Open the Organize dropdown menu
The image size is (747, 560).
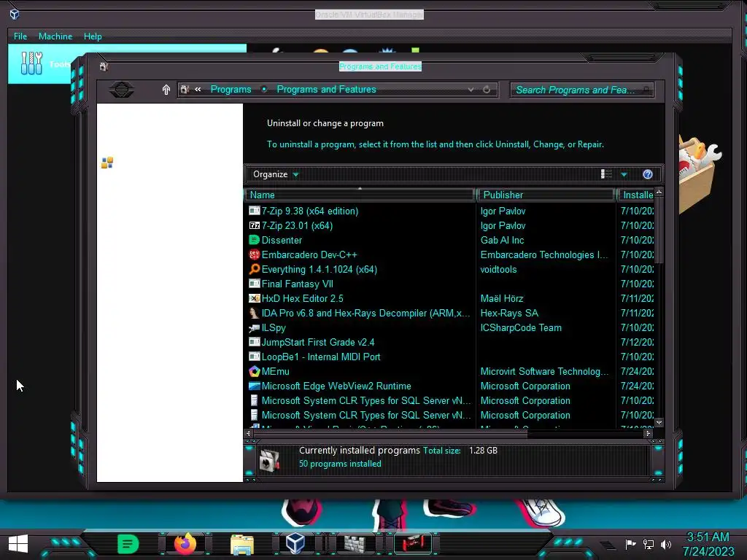pyautogui.click(x=275, y=174)
